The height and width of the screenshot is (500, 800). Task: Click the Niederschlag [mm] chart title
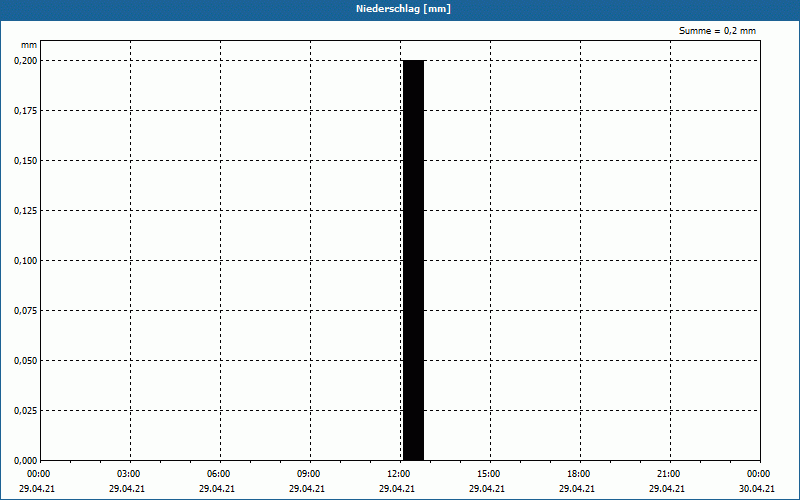pos(403,9)
